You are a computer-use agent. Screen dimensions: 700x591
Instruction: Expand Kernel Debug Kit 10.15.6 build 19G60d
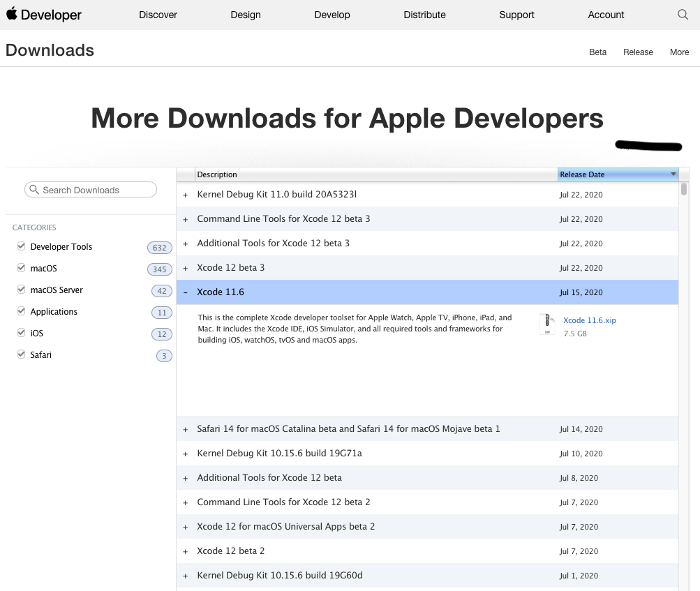185,576
